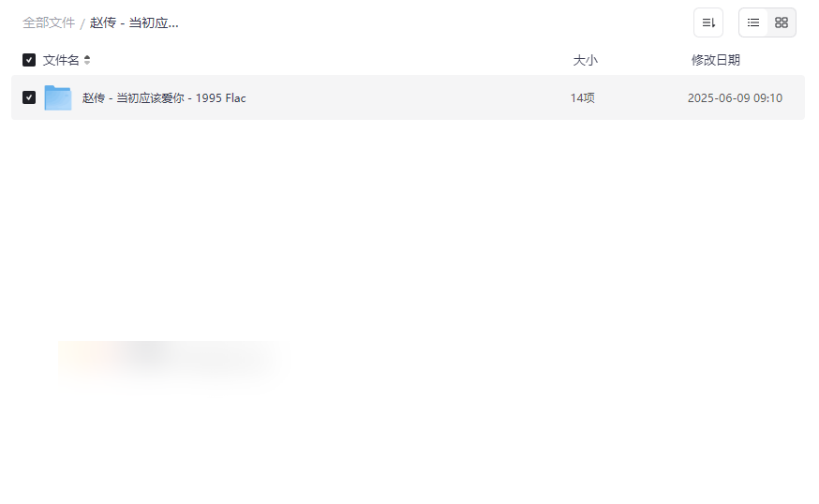Viewport: 819px width, 504px height.
Task: Uncheck the select-all checkbox in header
Action: [x=29, y=60]
